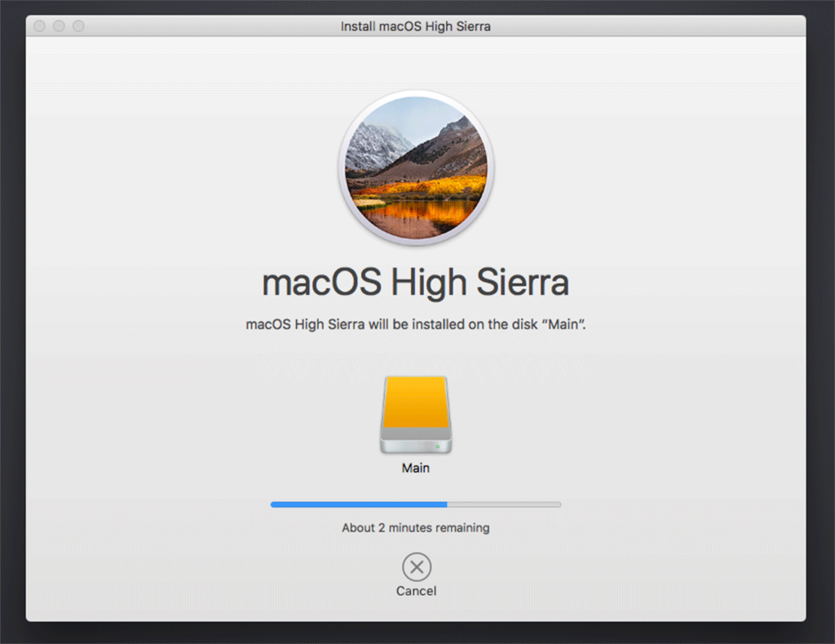The width and height of the screenshot is (835, 644).
Task: Click the blue filled part of progress bar
Action: click(359, 505)
